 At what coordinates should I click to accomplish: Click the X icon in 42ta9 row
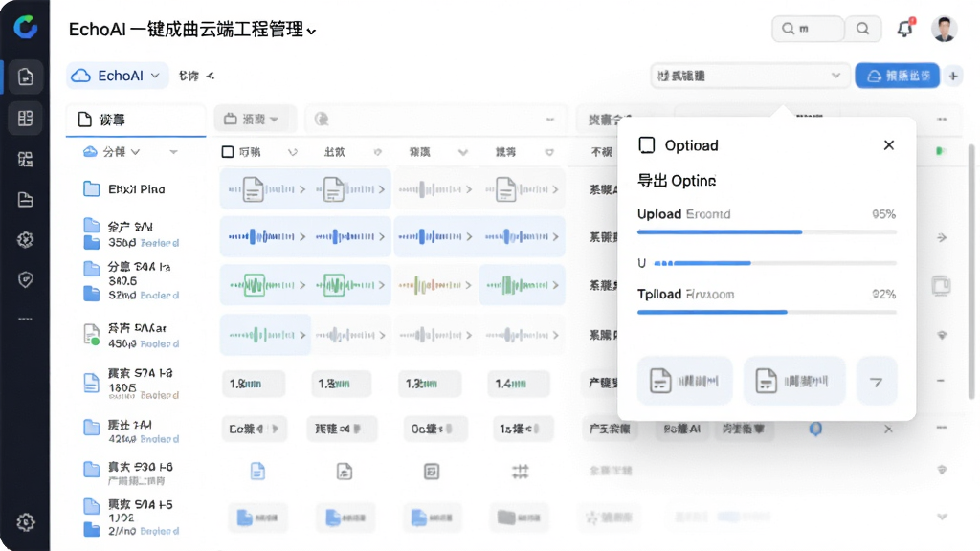tap(888, 430)
